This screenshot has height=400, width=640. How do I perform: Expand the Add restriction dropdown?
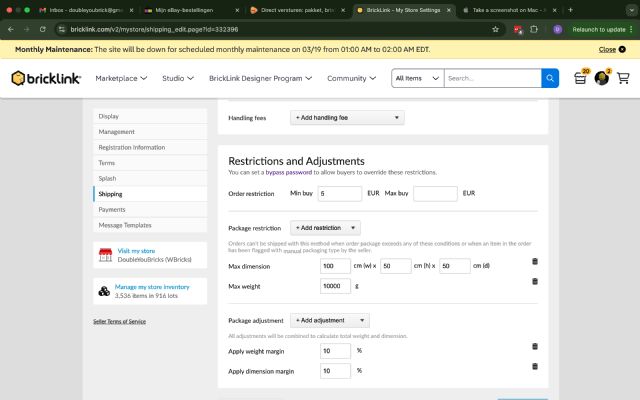pyautogui.click(x=325, y=228)
